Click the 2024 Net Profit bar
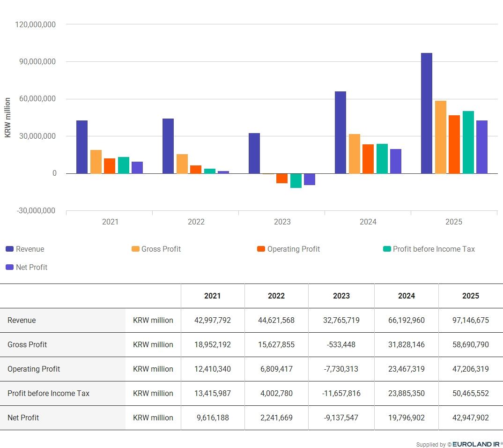Screen dimensions: 503x448 click(x=396, y=161)
